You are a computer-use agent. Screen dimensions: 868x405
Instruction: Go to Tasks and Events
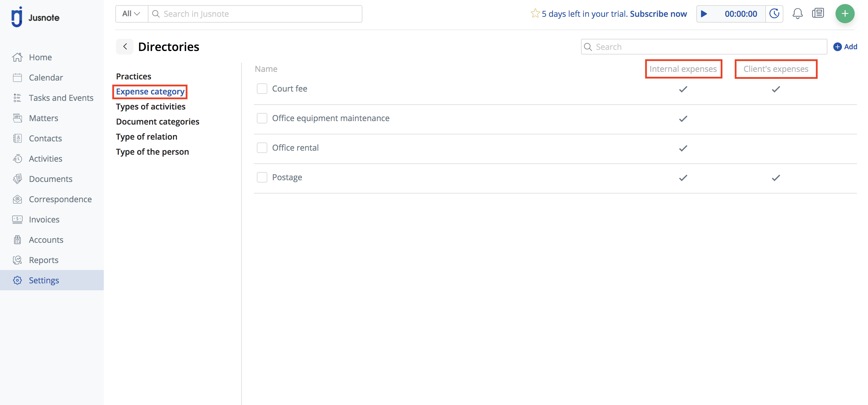tap(61, 98)
